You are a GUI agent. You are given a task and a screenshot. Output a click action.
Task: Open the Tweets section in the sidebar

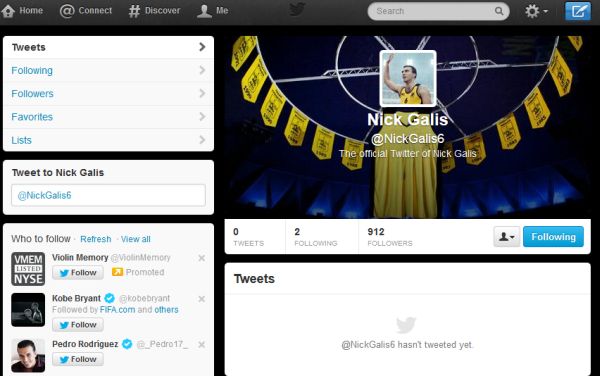tap(108, 47)
